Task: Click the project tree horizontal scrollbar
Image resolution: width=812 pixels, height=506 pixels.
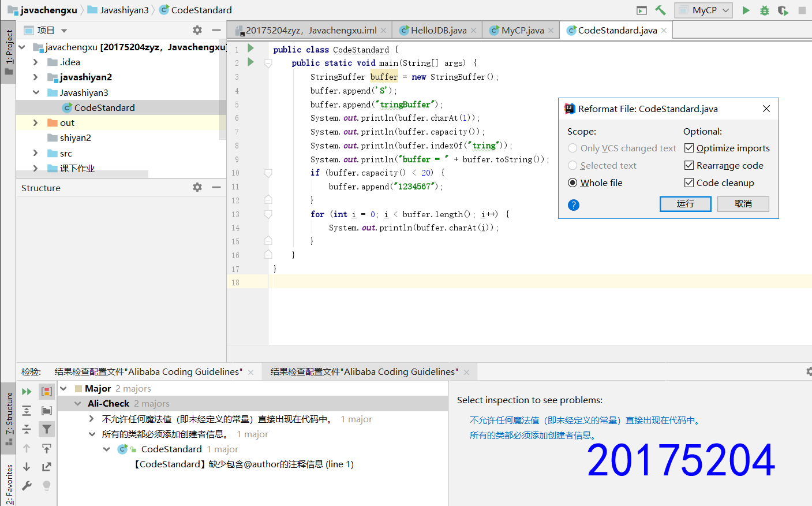Action: pyautogui.click(x=82, y=173)
